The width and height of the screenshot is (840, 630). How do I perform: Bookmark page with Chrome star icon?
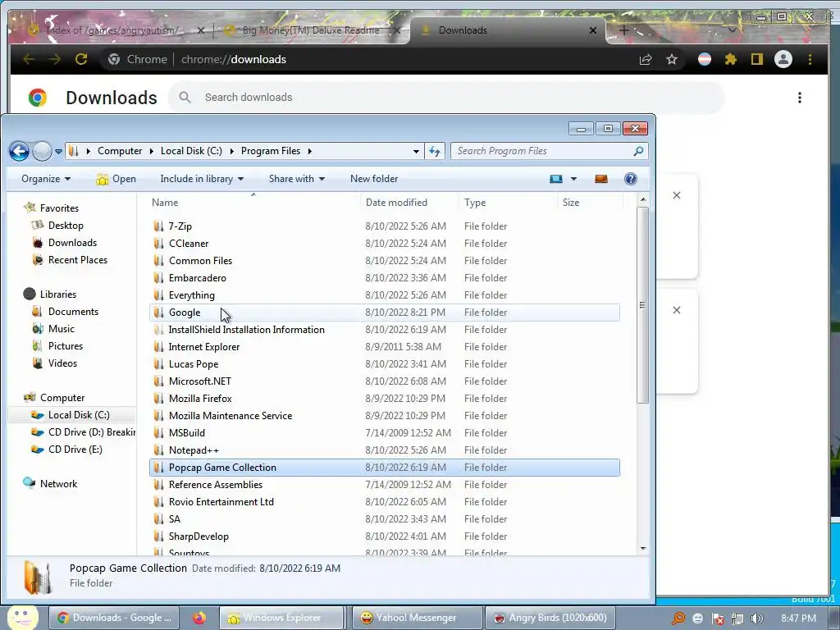pos(672,59)
